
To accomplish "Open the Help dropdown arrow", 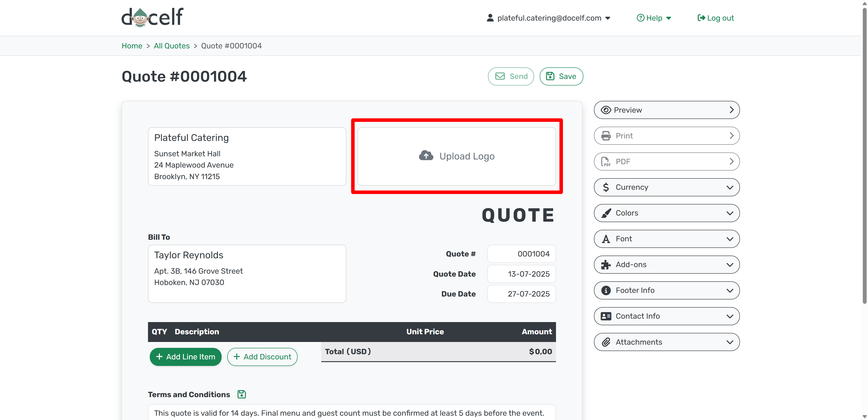I will 669,18.
